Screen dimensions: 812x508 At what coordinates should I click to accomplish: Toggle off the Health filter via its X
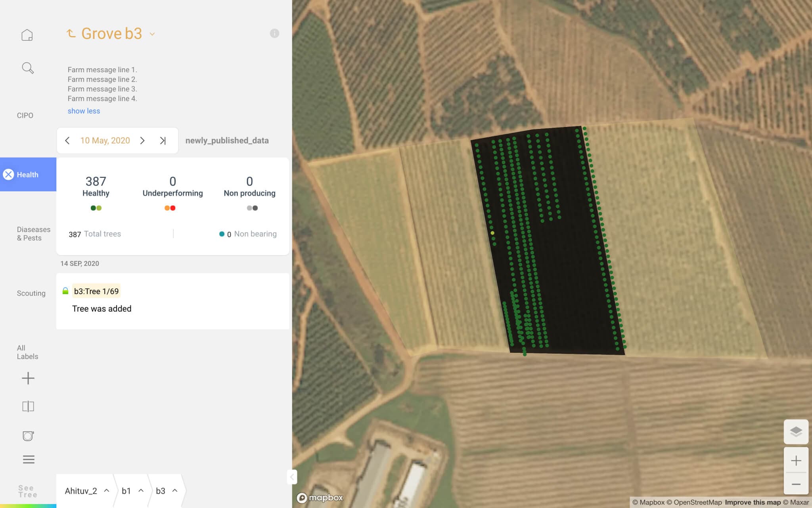(x=8, y=174)
